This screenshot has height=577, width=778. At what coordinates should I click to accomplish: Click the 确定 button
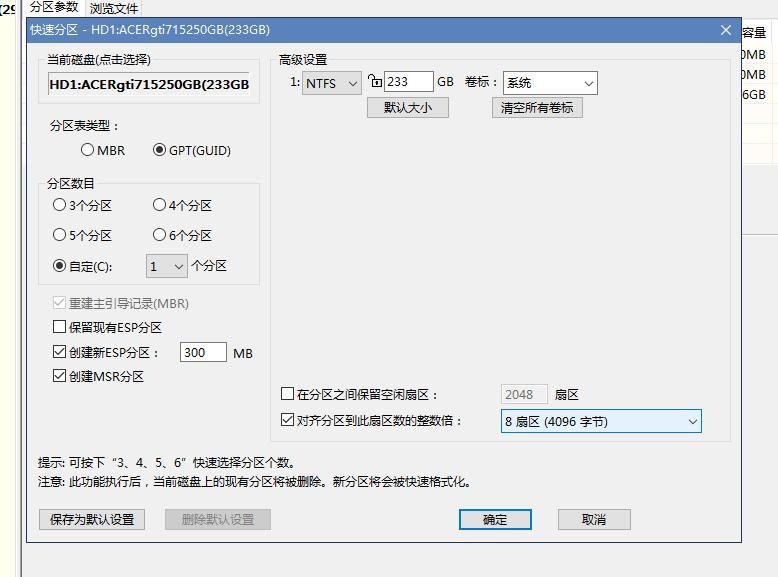point(495,519)
